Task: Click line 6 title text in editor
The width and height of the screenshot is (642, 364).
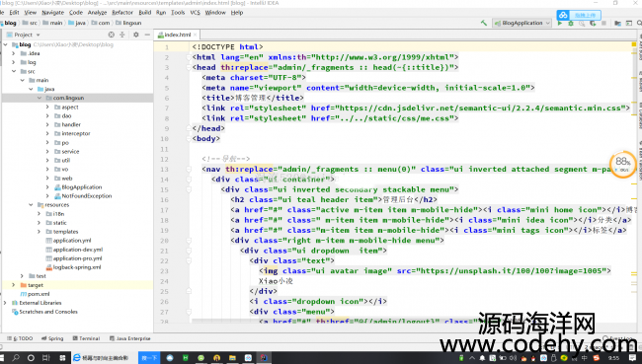Action: (x=252, y=99)
